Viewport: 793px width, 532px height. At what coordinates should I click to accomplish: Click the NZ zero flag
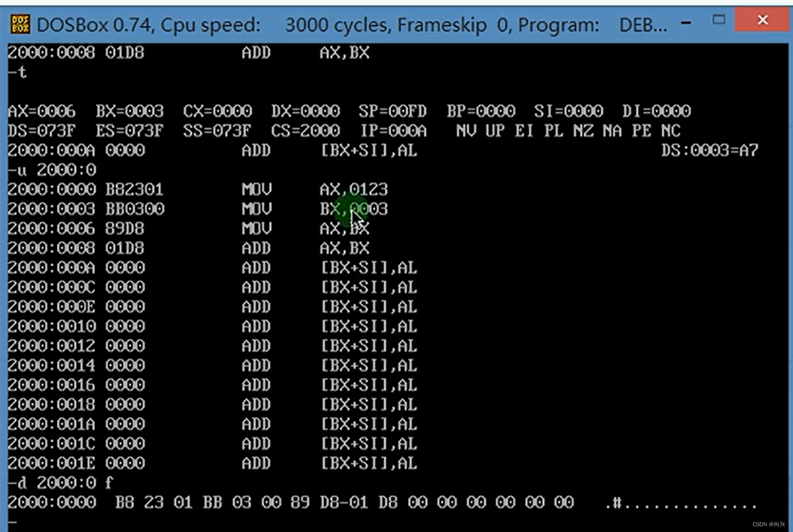pyautogui.click(x=583, y=131)
